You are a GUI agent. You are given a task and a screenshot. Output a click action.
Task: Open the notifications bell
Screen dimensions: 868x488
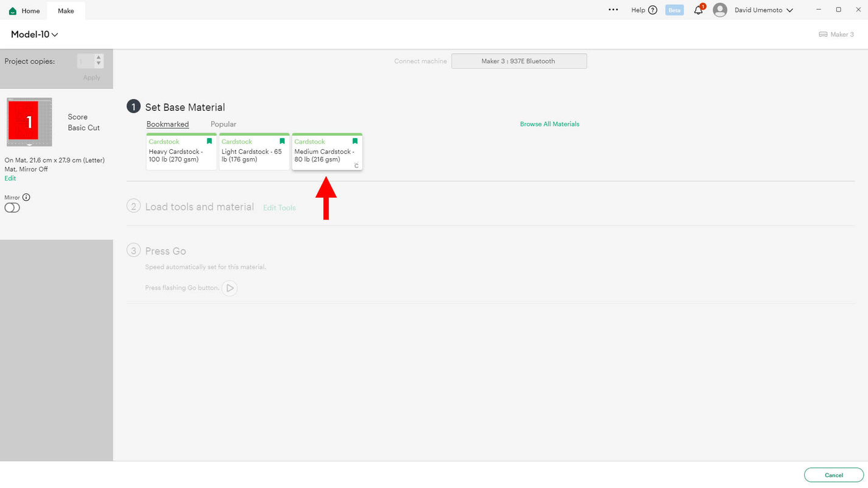(x=698, y=10)
